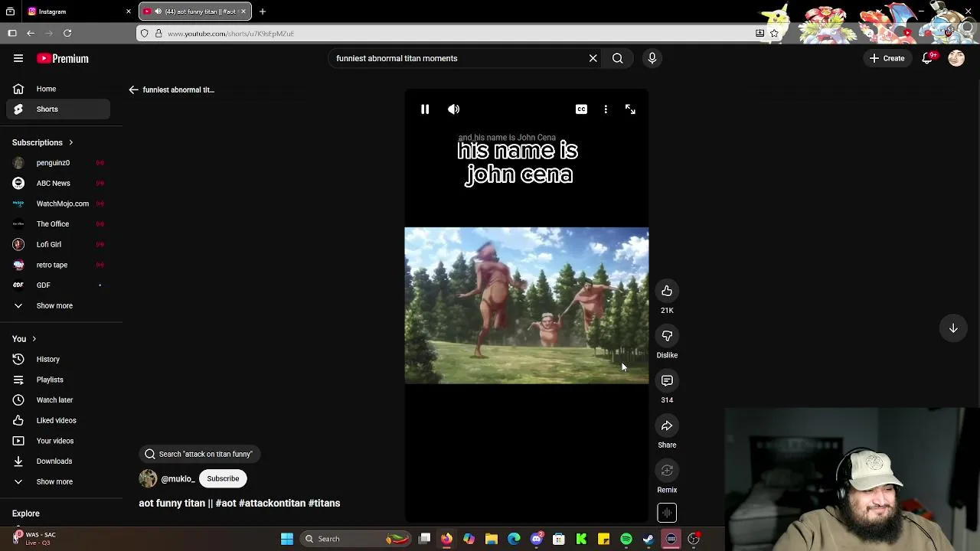Open Downloads in sidebar

(58, 461)
